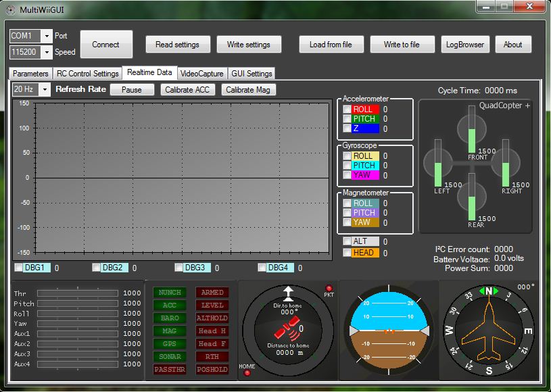
Task: Click the PKT red LED indicator
Action: click(329, 288)
